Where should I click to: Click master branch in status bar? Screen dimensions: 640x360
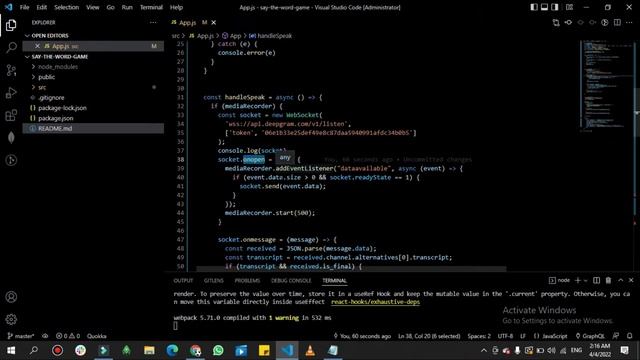tap(21, 336)
